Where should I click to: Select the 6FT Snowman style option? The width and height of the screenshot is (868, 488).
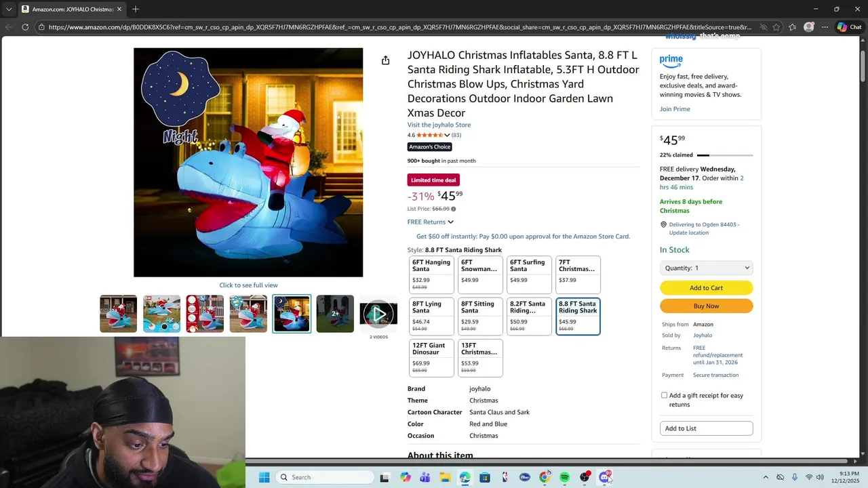[x=480, y=274]
